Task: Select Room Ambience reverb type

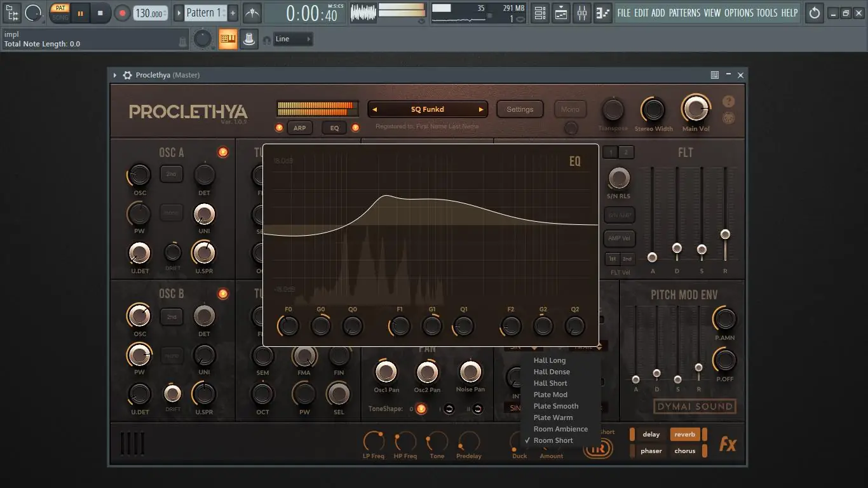Action: [560, 429]
